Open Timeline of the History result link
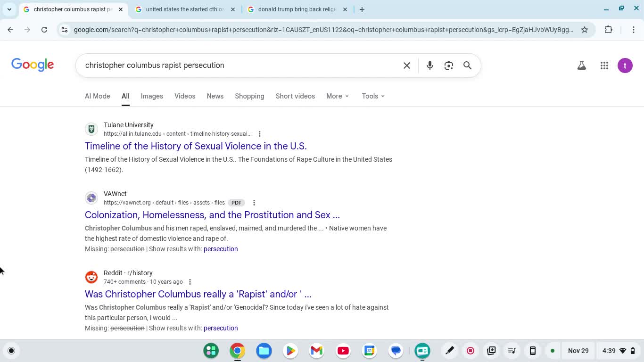Screen dimensions: 644x362 point(196,146)
